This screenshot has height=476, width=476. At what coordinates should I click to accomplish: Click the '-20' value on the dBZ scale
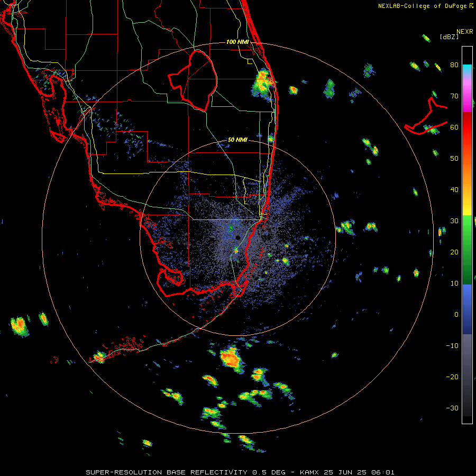pyautogui.click(x=452, y=377)
